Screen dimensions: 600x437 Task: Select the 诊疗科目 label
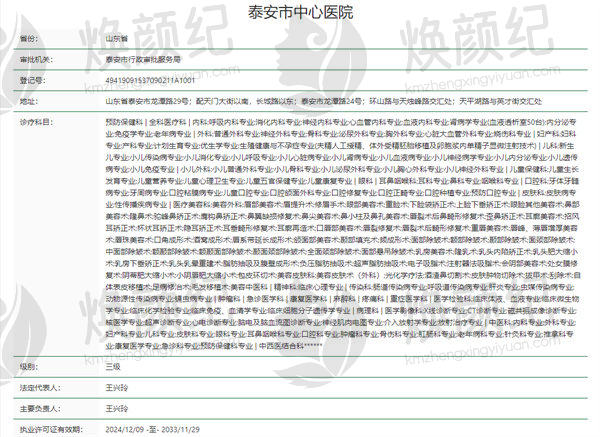pos(36,122)
